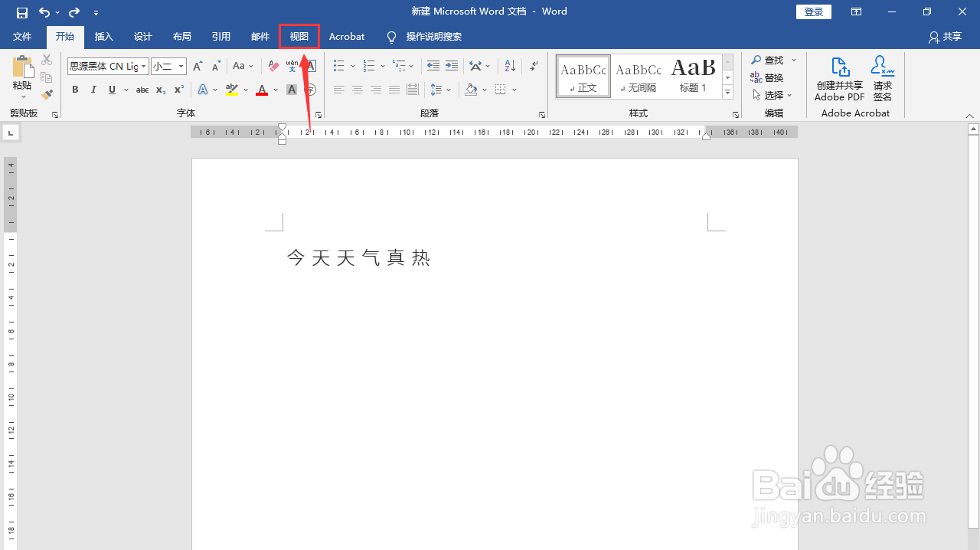The height and width of the screenshot is (550, 980).
Task: Open the 视图 ribbon tab
Action: click(299, 36)
